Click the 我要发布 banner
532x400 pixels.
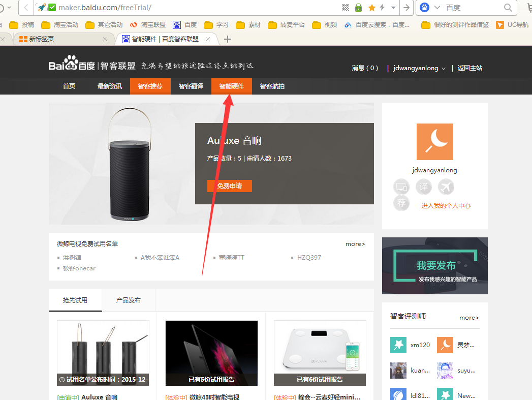point(434,266)
